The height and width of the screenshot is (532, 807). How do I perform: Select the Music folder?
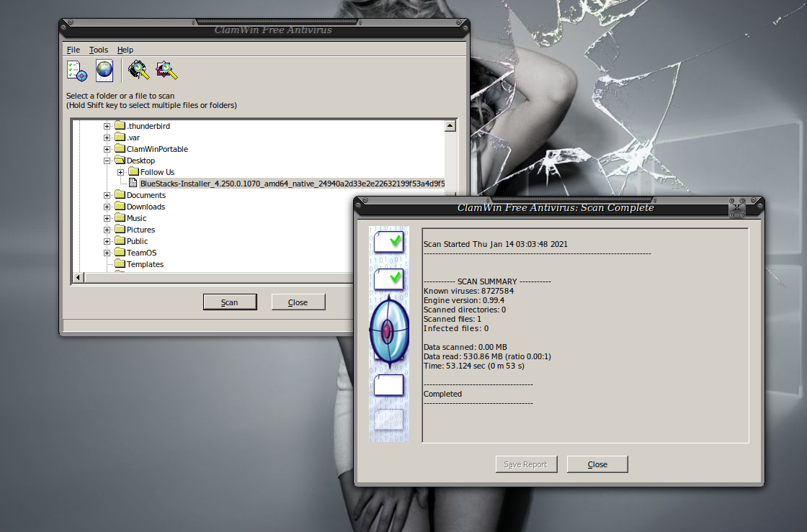click(x=136, y=218)
